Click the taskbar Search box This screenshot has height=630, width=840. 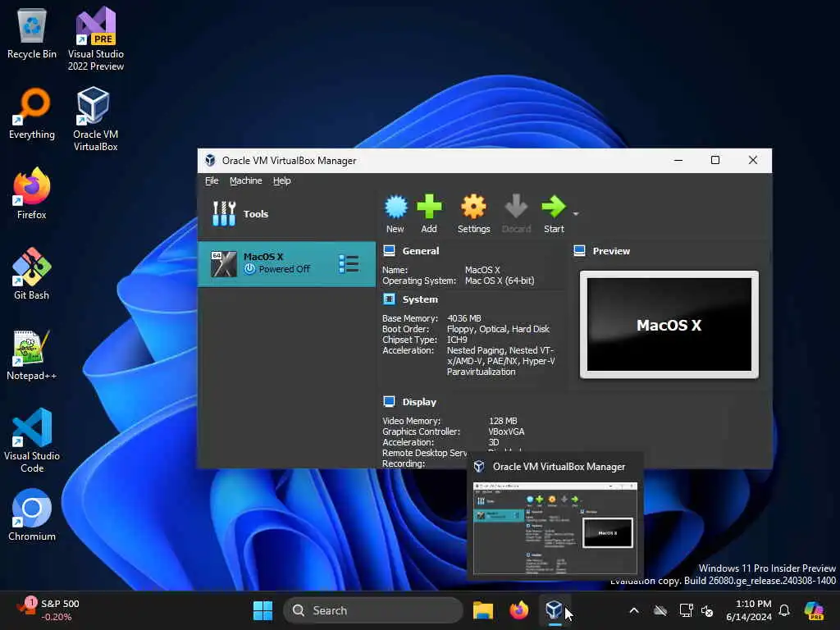point(373,610)
